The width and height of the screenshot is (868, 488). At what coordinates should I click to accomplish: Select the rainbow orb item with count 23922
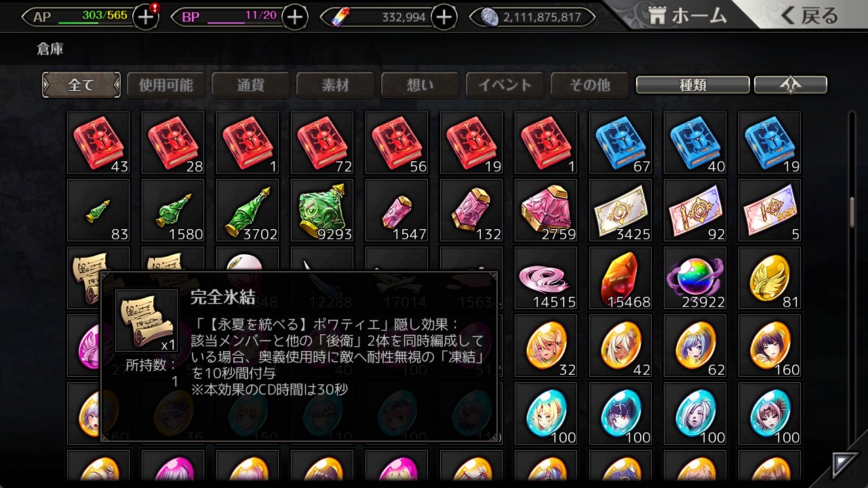pos(695,279)
